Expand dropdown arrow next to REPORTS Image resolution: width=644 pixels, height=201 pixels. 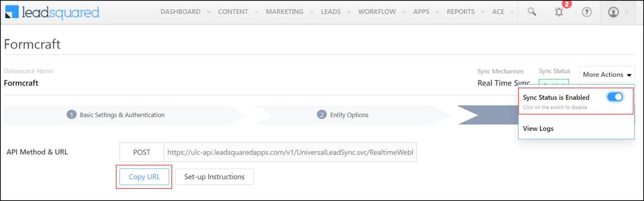click(483, 12)
